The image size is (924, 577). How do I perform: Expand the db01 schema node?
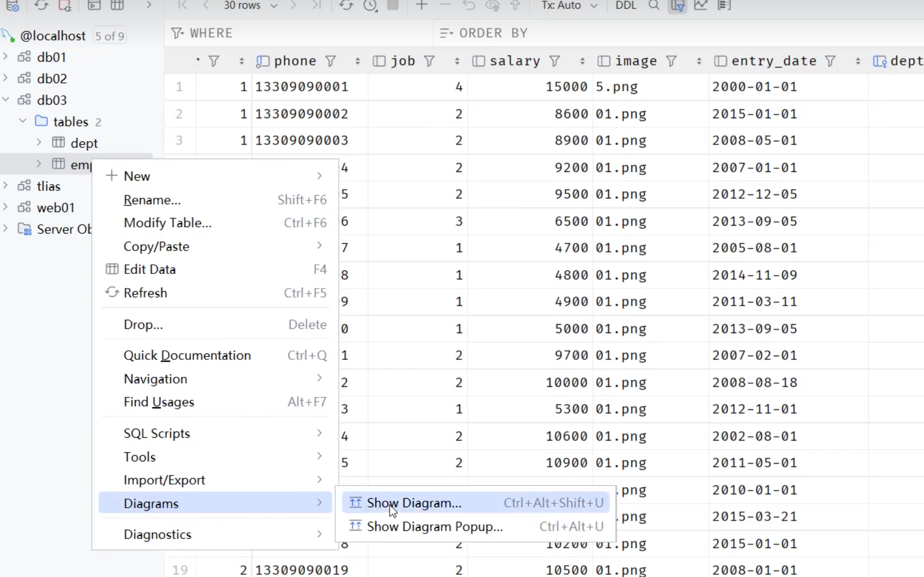6,56
